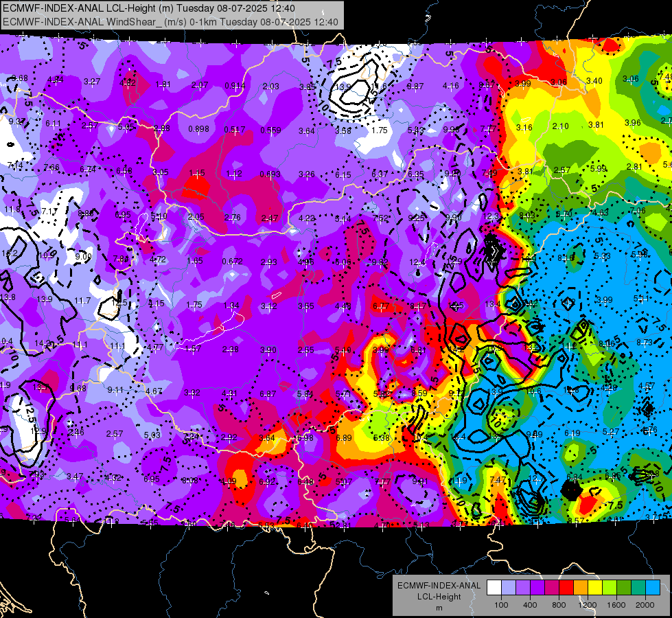
Task: Click the grid value 1.65
Action: pos(194,260)
